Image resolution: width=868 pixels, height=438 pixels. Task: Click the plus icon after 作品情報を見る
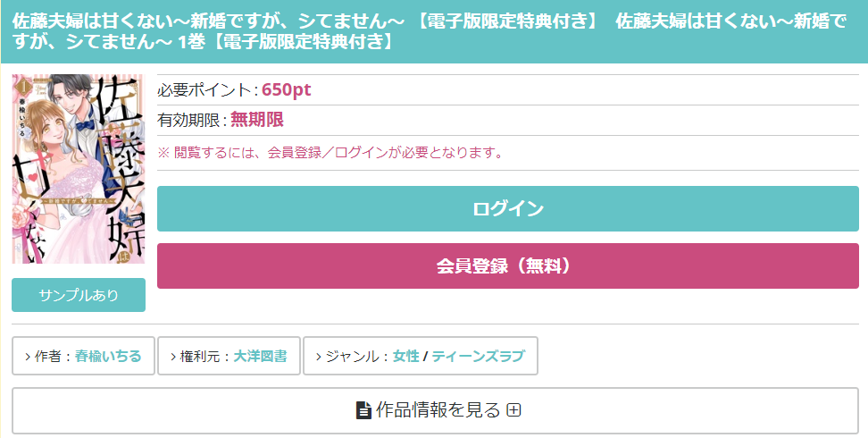click(x=514, y=410)
